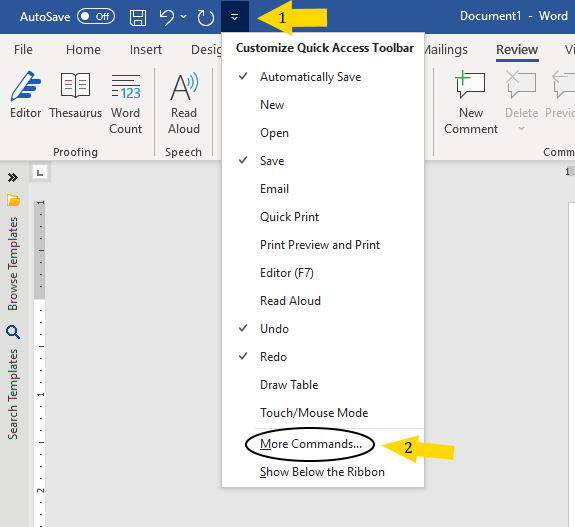Viewport: 575px width, 527px height.
Task: Enable Open in Quick Access menu
Action: pyautogui.click(x=323, y=133)
